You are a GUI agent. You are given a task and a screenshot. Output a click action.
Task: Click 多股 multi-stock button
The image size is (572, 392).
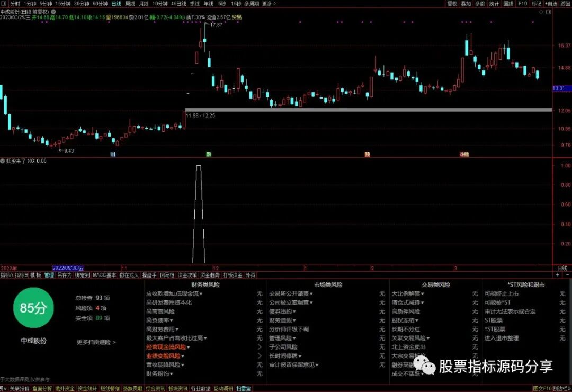tap(480, 4)
